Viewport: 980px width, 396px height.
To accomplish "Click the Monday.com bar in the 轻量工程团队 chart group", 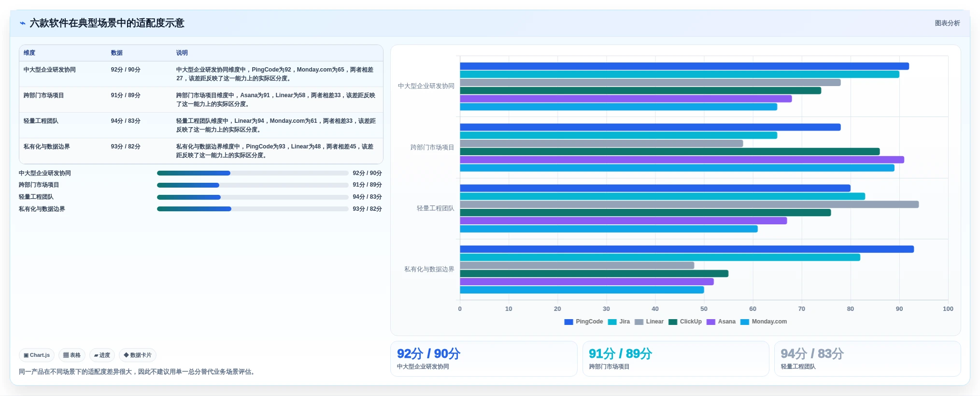I will pos(609,229).
